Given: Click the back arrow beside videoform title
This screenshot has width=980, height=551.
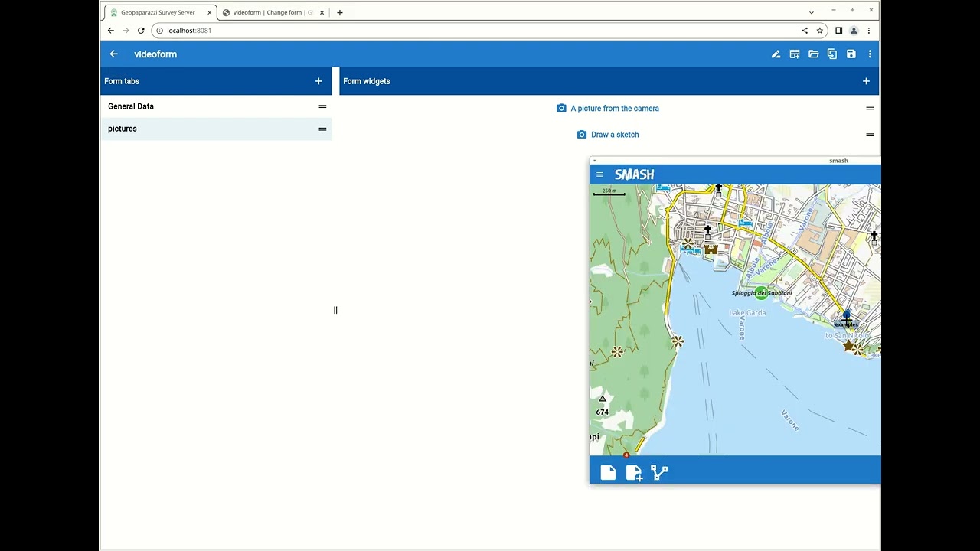Looking at the screenshot, I should pyautogui.click(x=113, y=54).
